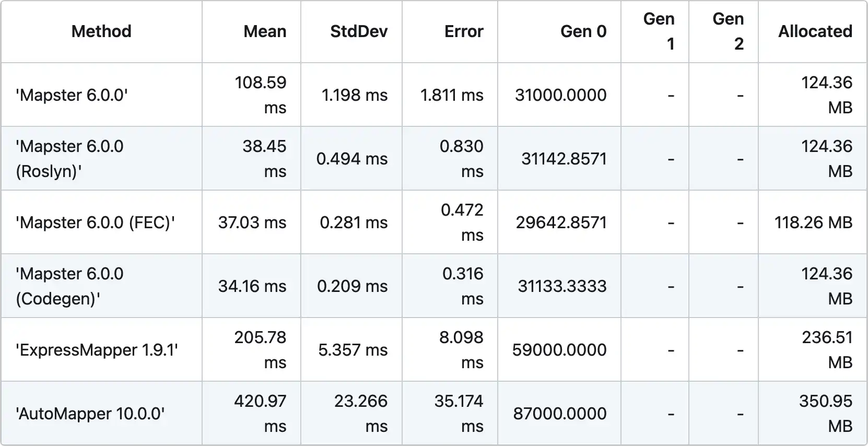The image size is (868, 446).
Task: Click the 118.26 MB allocated value
Action: (813, 222)
